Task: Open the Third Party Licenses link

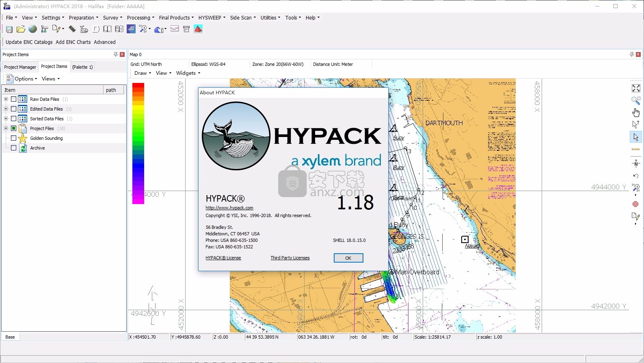Action: point(290,258)
